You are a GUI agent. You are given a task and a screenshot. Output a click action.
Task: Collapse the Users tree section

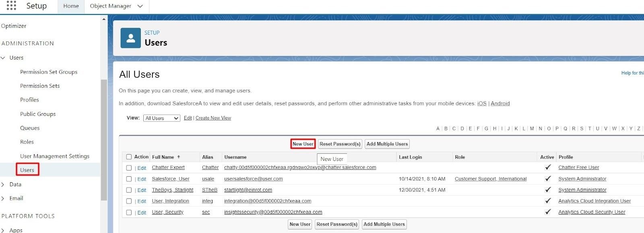[3, 58]
